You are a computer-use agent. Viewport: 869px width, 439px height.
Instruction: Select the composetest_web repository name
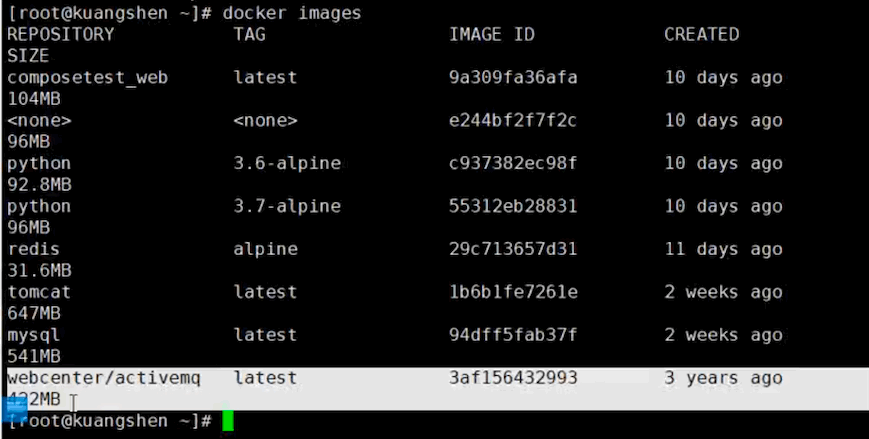tap(88, 78)
